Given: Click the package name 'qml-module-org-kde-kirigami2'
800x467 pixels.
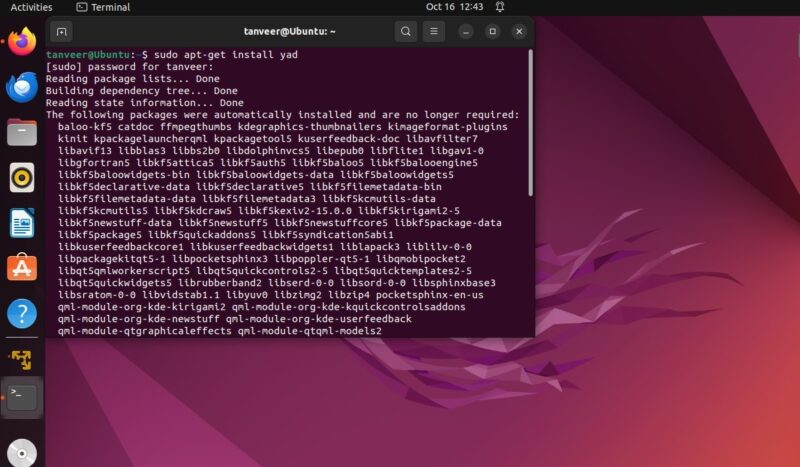Looking at the screenshot, I should tap(141, 307).
